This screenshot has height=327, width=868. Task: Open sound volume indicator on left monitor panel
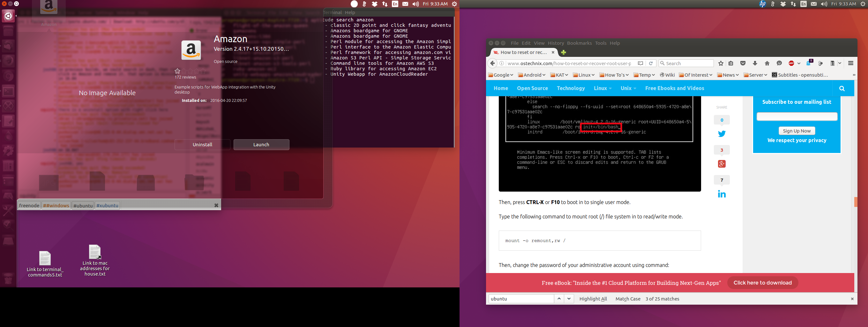point(415,4)
